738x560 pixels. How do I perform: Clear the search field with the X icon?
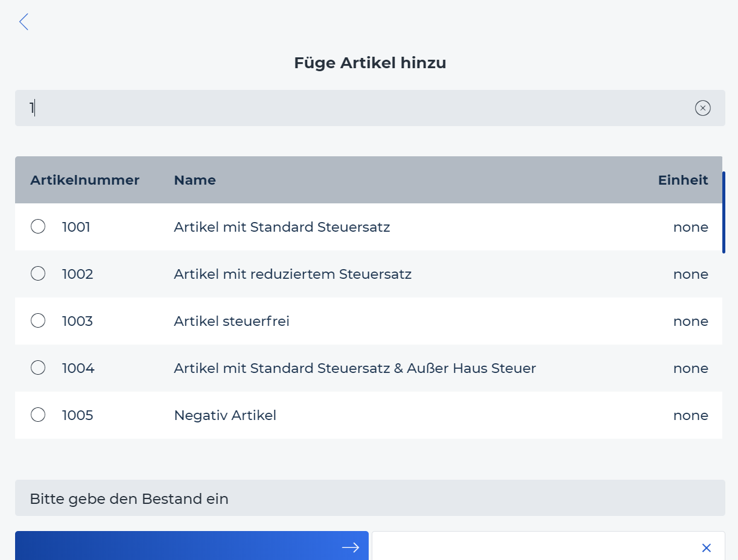702,108
